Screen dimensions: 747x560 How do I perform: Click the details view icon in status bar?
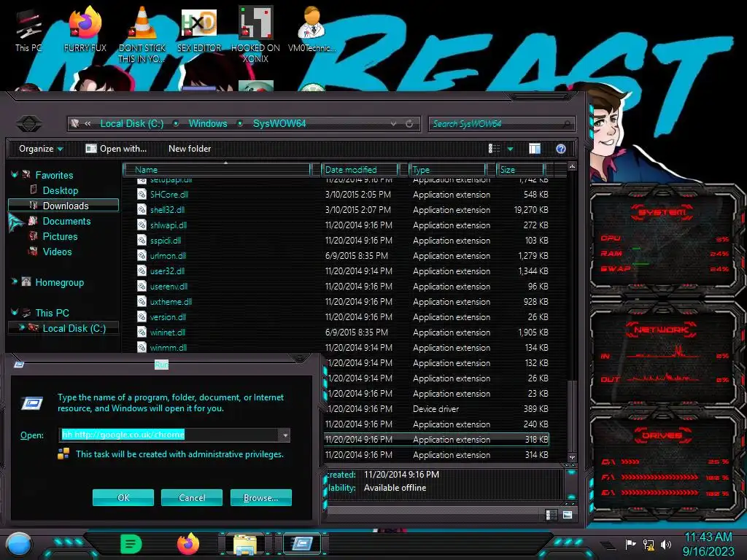pyautogui.click(x=551, y=515)
